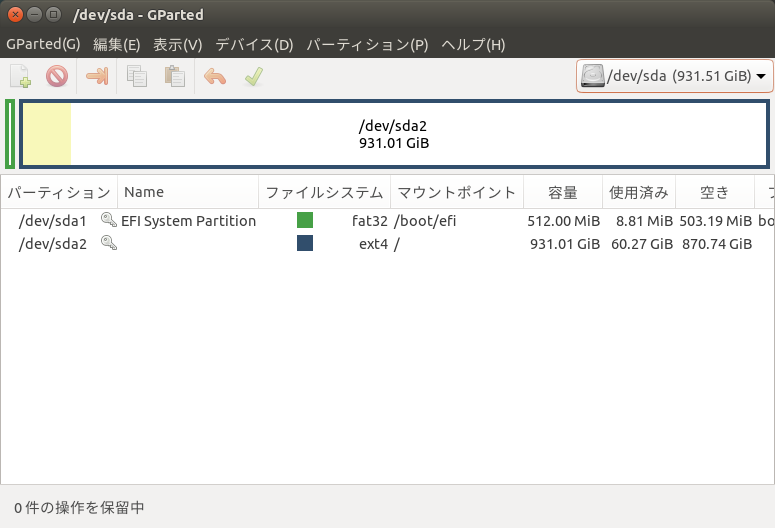This screenshot has width=775, height=528.
Task: Click the green fat32 color swatch
Action: point(305,220)
